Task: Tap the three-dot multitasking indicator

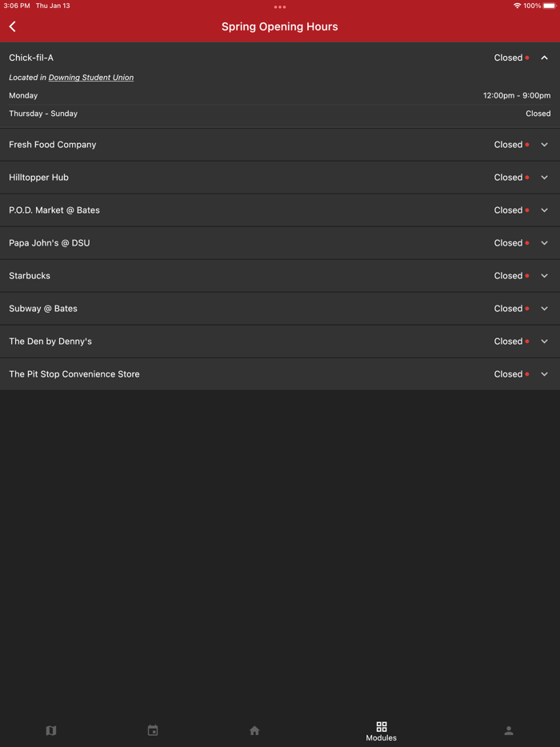Action: click(280, 6)
